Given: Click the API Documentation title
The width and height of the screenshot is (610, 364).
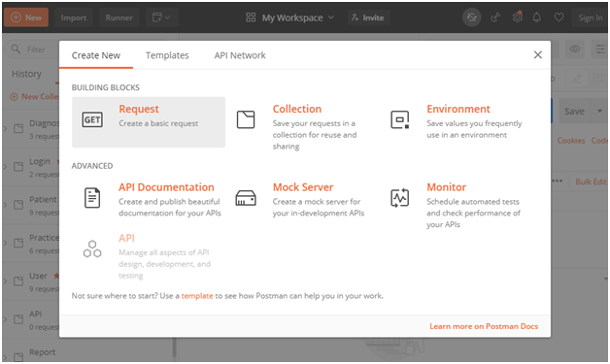Looking at the screenshot, I should (x=166, y=187).
